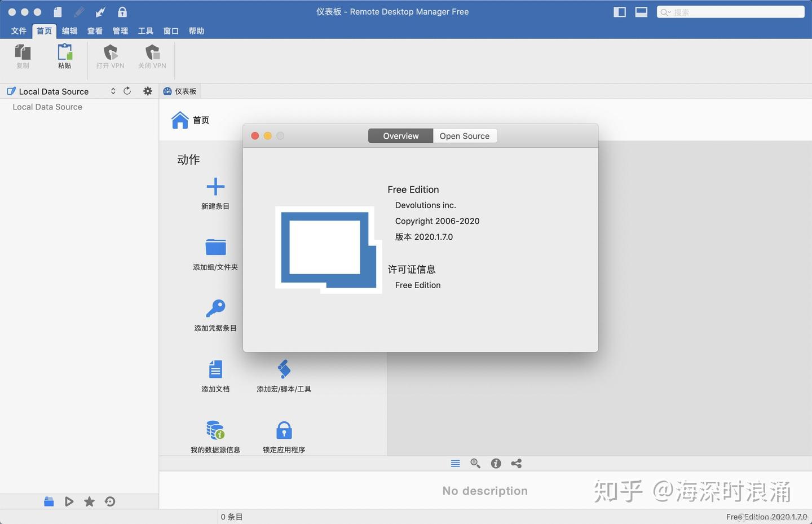Open the 新建条目 (new entry) icon
The width and height of the screenshot is (812, 524).
click(215, 186)
